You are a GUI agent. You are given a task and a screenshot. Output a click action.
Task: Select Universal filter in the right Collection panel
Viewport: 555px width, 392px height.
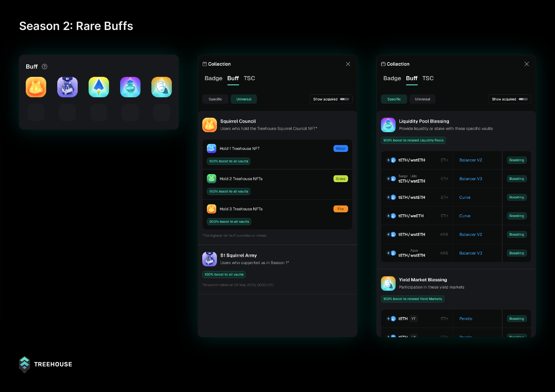pos(422,99)
